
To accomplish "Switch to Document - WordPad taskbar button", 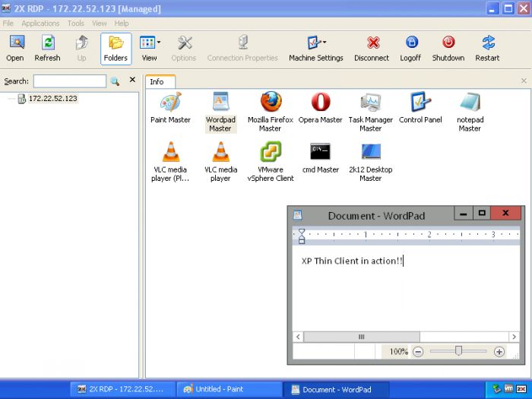I will point(336,389).
